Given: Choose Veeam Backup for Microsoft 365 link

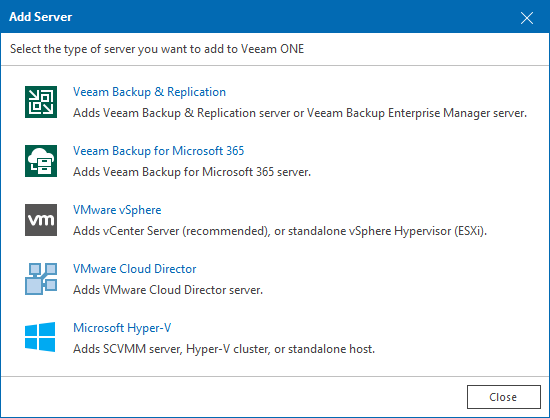Looking at the screenshot, I should (159, 151).
